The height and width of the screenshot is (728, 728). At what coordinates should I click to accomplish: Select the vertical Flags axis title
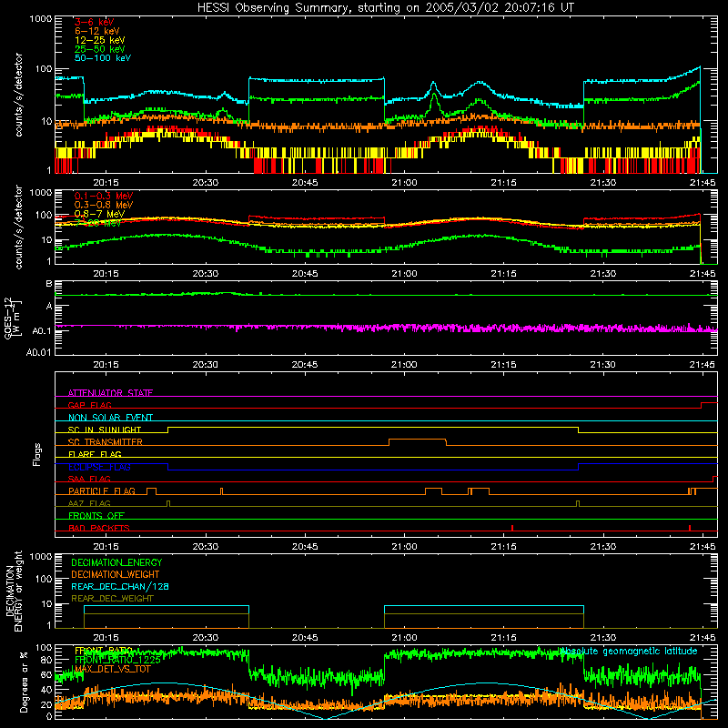[x=36, y=454]
